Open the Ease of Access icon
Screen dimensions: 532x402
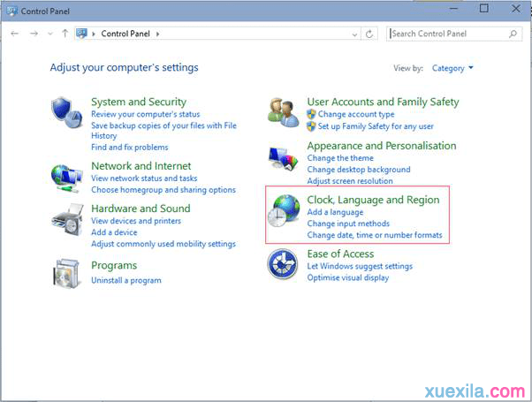tap(282, 263)
